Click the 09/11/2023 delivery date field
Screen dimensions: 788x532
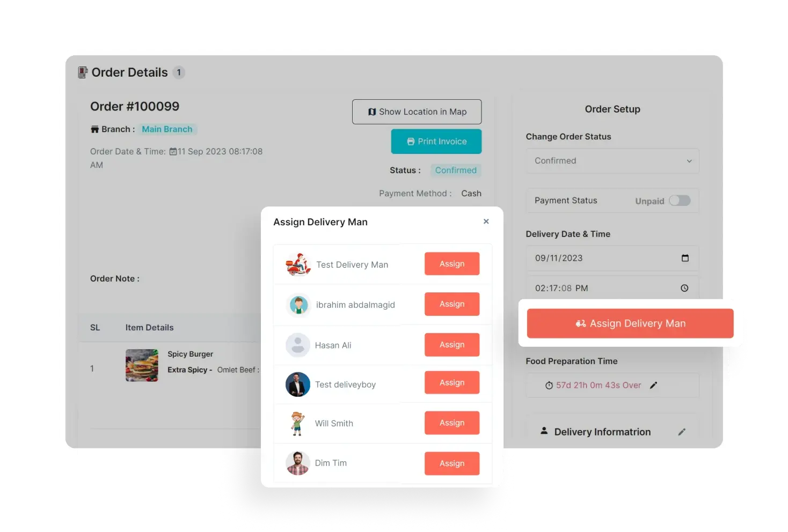612,258
